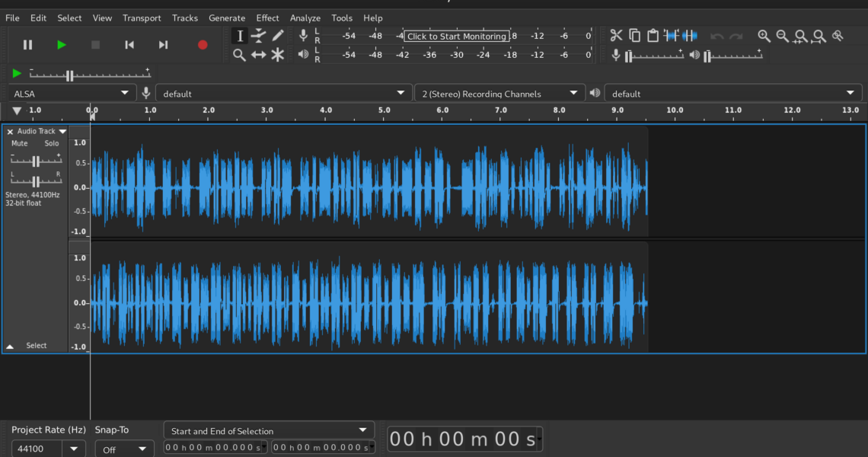Select the Draw (pencil) tool

tap(278, 36)
